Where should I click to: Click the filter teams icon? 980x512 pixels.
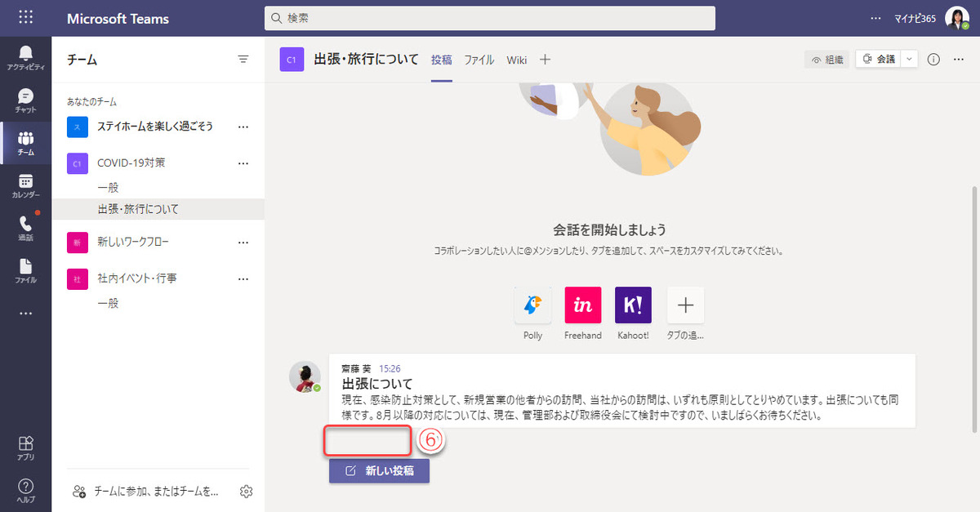(x=243, y=60)
